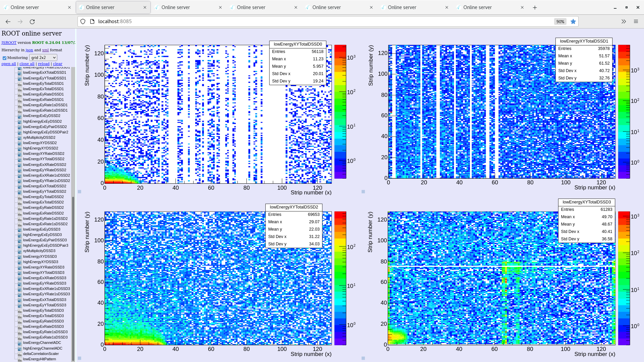Click the 90% zoom indicator
Screen dimensions: 644x362
(x=560, y=21)
